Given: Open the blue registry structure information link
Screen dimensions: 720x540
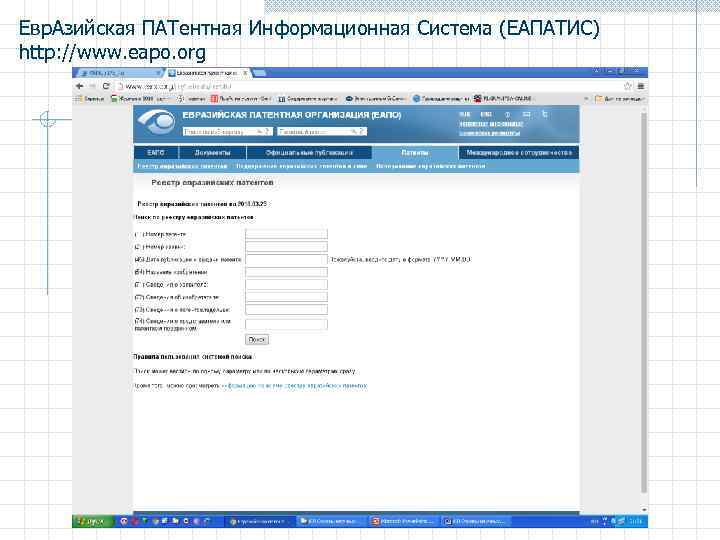Looking at the screenshot, I should coord(294,386).
